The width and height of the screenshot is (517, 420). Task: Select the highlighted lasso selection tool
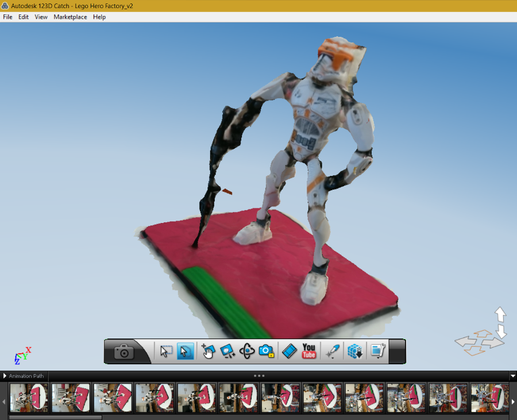[x=186, y=351]
